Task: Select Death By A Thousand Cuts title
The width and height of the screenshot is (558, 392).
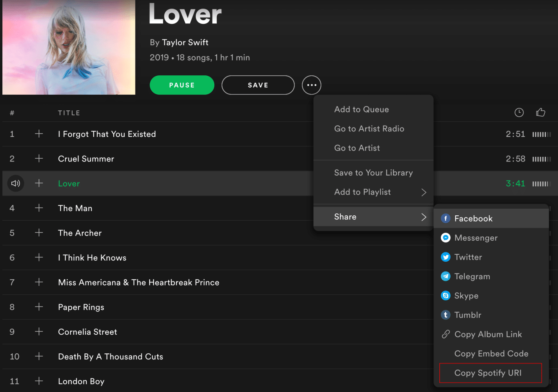Action: tap(111, 357)
